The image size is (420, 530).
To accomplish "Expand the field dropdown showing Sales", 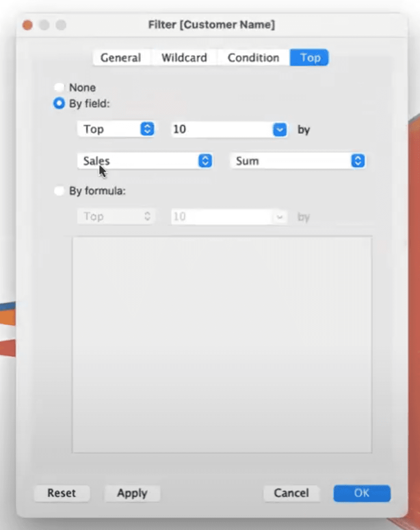I will point(142,160).
